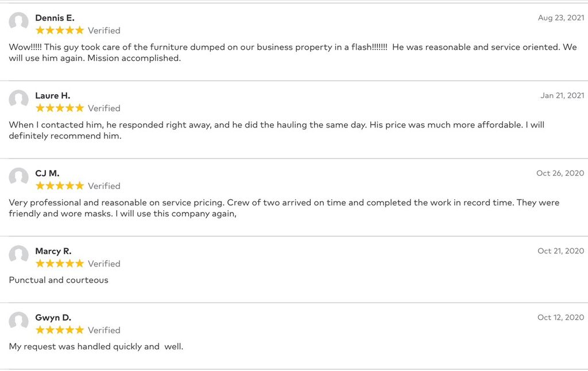
Task: Click the Oct 26, 2020 review date
Action: pos(560,173)
